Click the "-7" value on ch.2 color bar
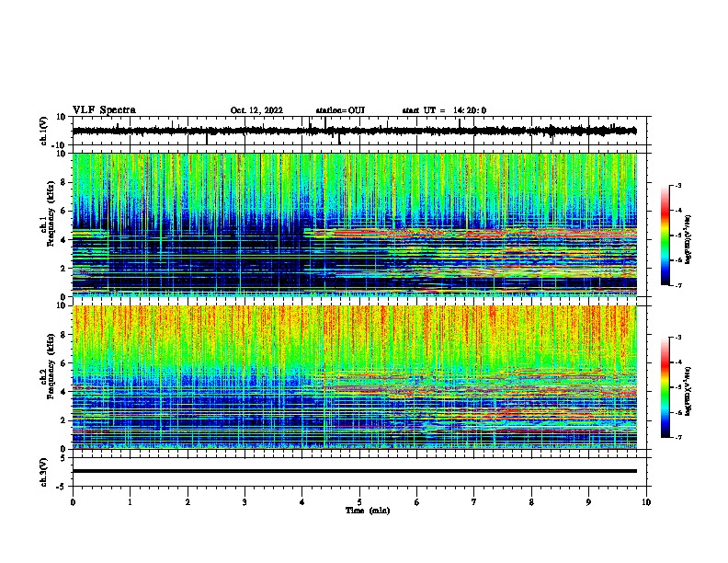The image size is (728, 563). click(x=677, y=437)
